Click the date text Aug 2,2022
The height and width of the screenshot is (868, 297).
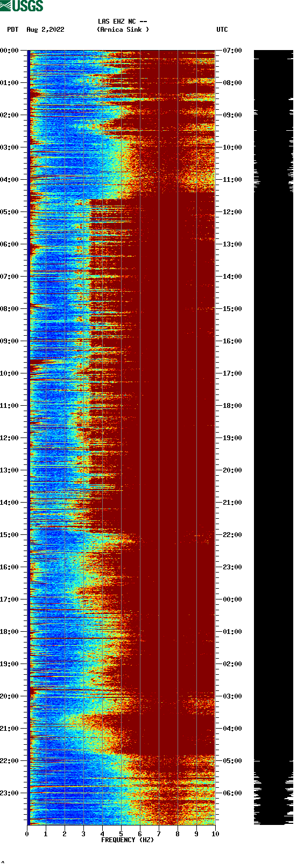[x=45, y=30]
